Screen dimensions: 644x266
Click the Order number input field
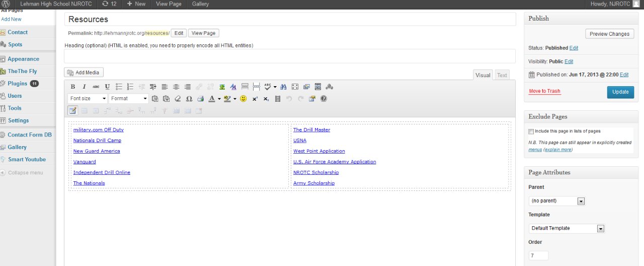[x=538, y=255]
